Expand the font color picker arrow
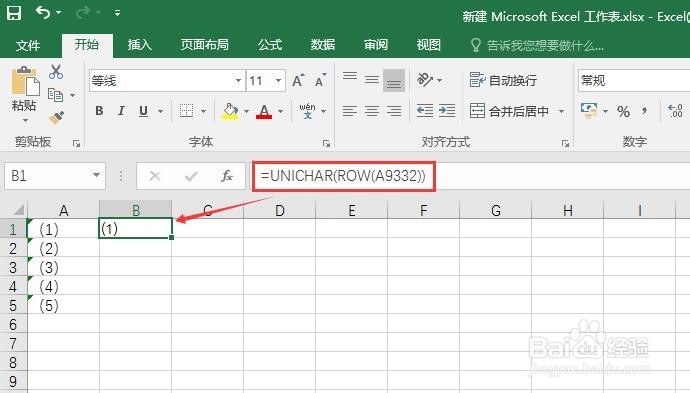690x393 pixels. [x=280, y=111]
